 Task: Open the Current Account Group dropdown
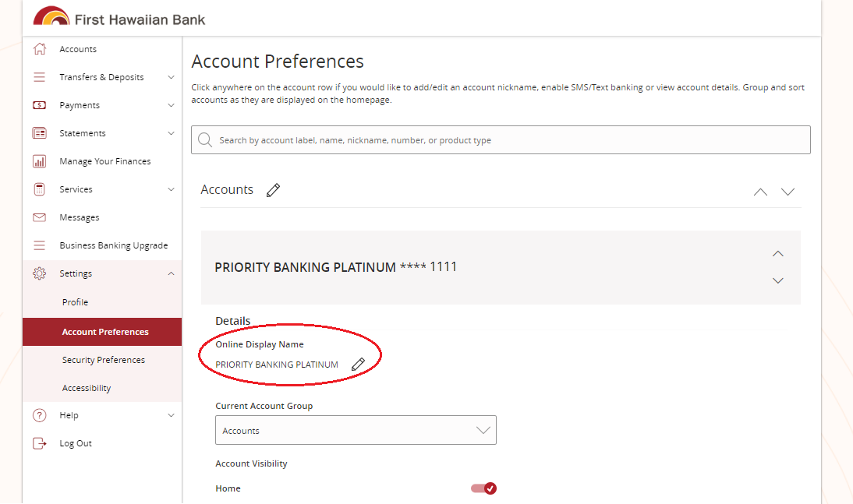coord(356,431)
